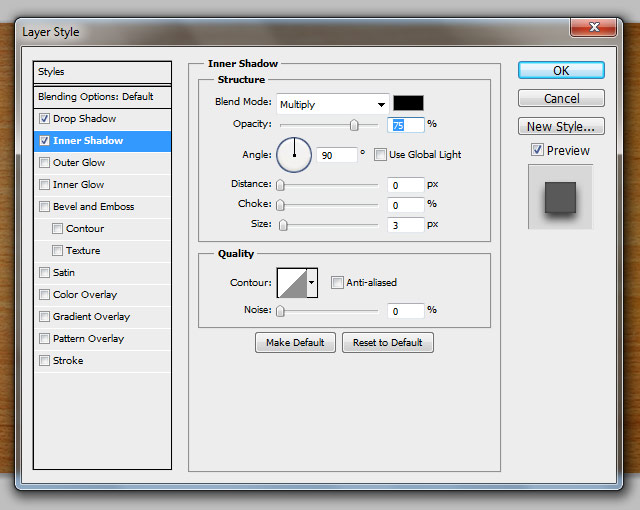Open Blending Options: Default section
The width and height of the screenshot is (640, 510).
point(95,97)
